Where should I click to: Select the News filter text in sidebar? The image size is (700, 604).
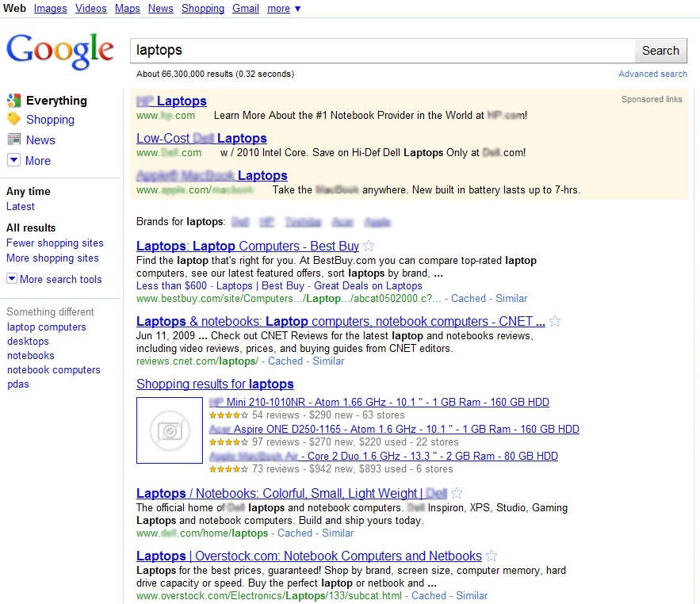click(40, 140)
